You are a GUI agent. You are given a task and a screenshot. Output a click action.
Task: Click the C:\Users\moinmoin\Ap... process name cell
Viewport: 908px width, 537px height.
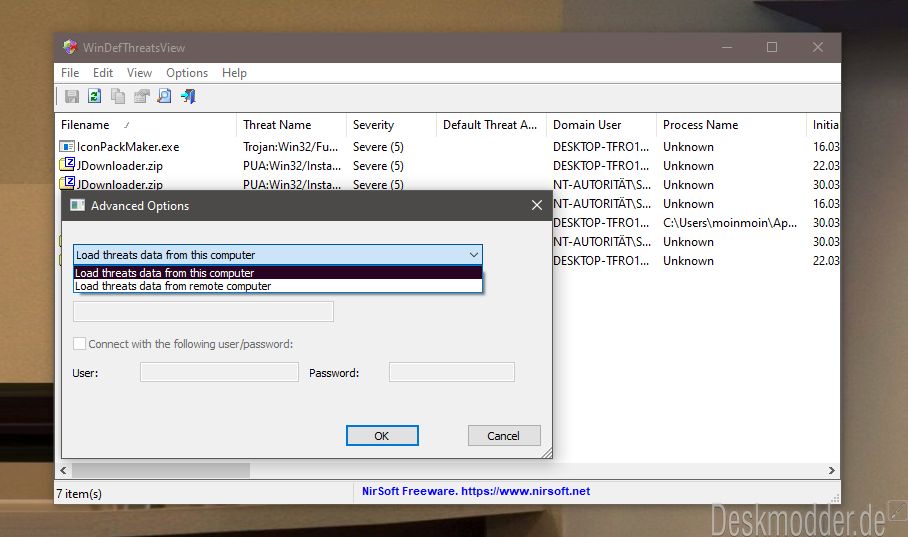[730, 223]
